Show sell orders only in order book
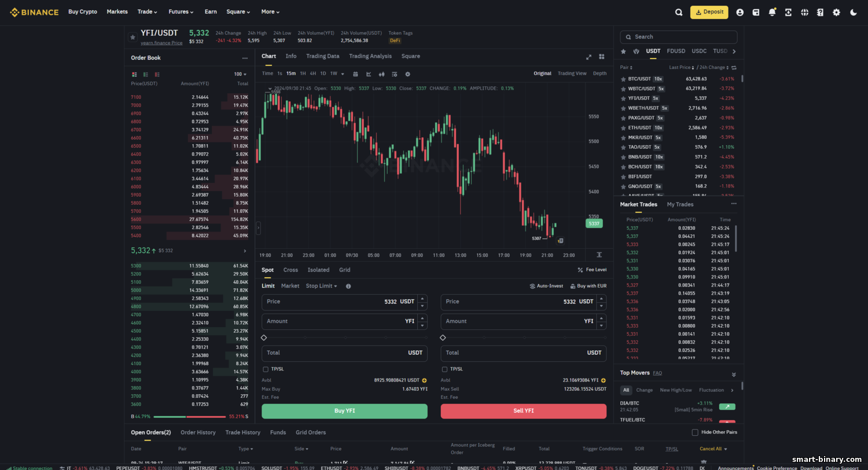The width and height of the screenshot is (868, 470). [x=157, y=74]
